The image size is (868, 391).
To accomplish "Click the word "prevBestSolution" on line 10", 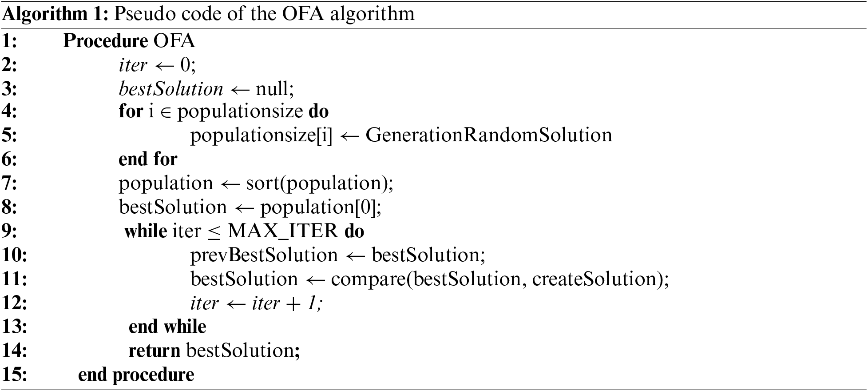I will [264, 255].
